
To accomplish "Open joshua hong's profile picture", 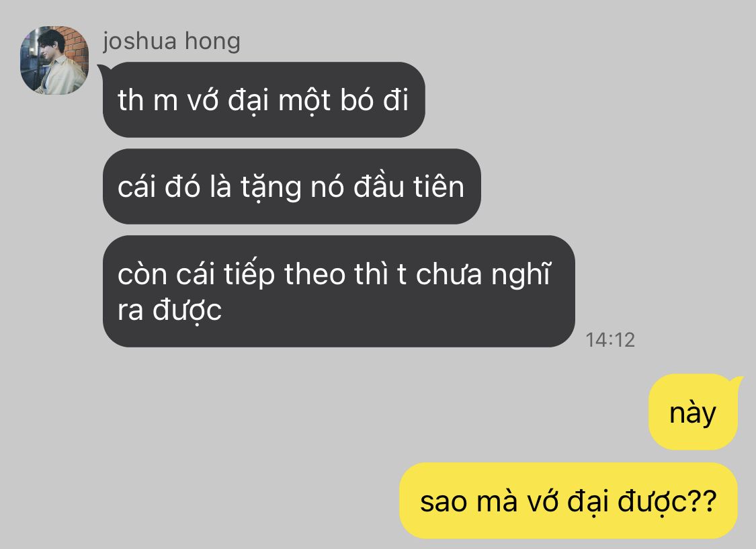I will 54,60.
